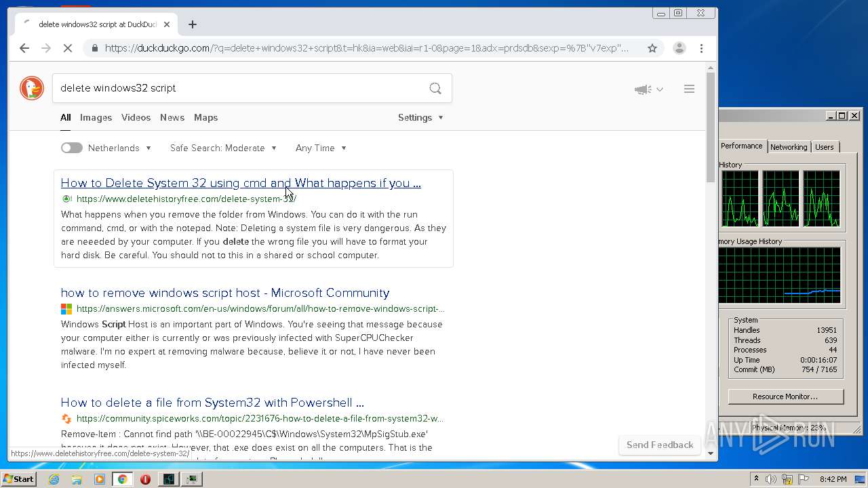
Task: Toggle the Netherlands region switch
Action: point(71,148)
